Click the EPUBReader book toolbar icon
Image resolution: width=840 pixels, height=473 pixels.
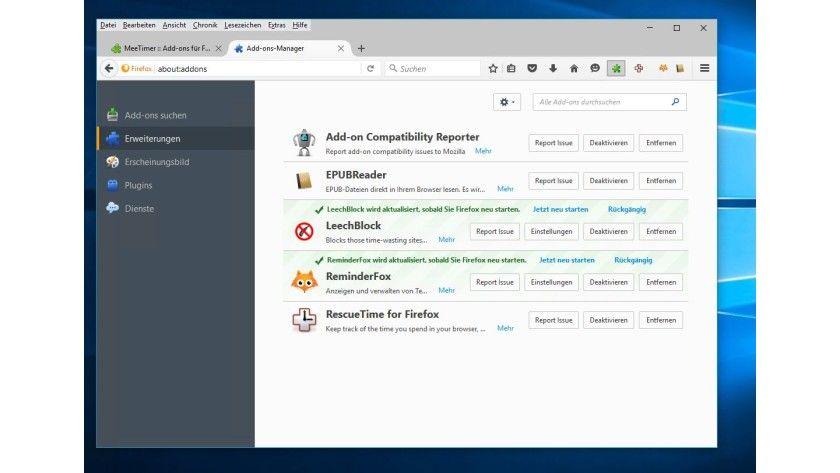[680, 69]
